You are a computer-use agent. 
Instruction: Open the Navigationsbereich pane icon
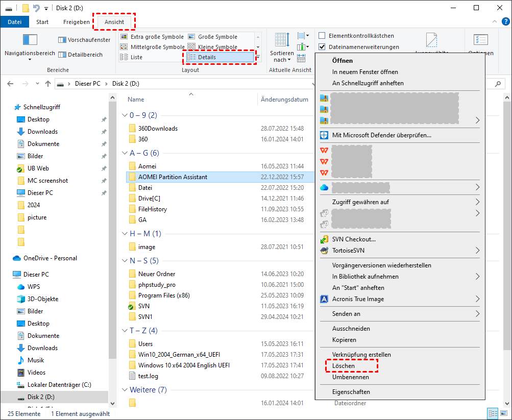(x=30, y=40)
